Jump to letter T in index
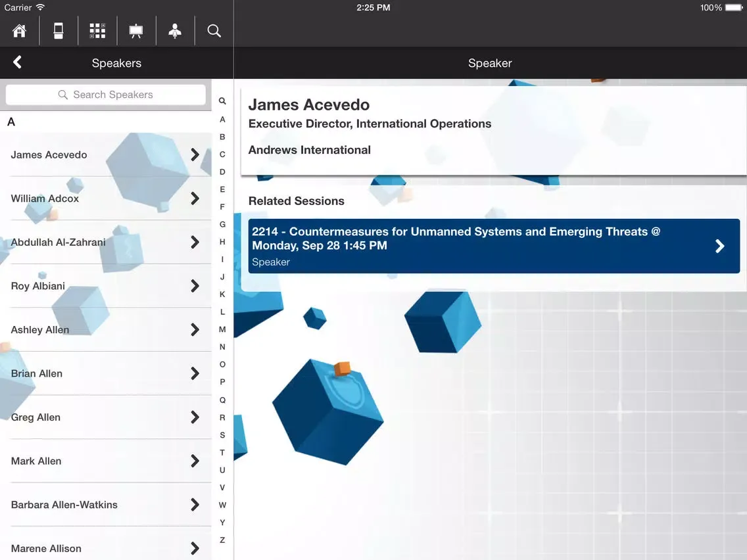Image resolution: width=747 pixels, height=560 pixels. pyautogui.click(x=222, y=452)
